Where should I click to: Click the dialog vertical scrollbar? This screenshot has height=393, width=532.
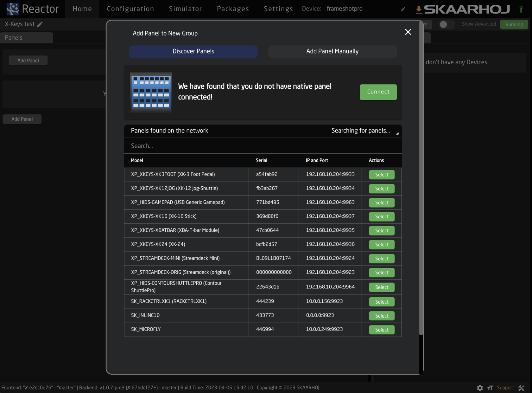click(x=421, y=177)
